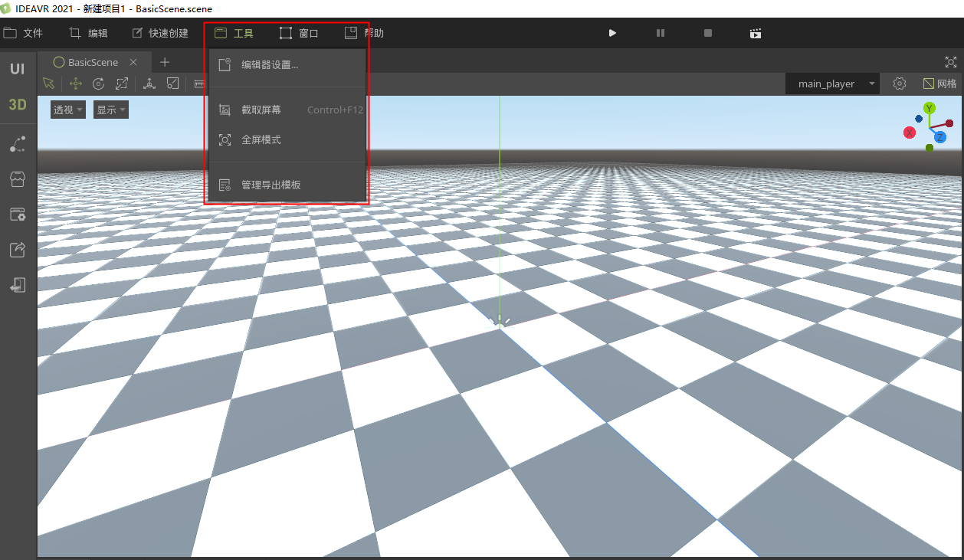This screenshot has height=560, width=964.
Task: Open the 透视 perspective dropdown
Action: [68, 110]
